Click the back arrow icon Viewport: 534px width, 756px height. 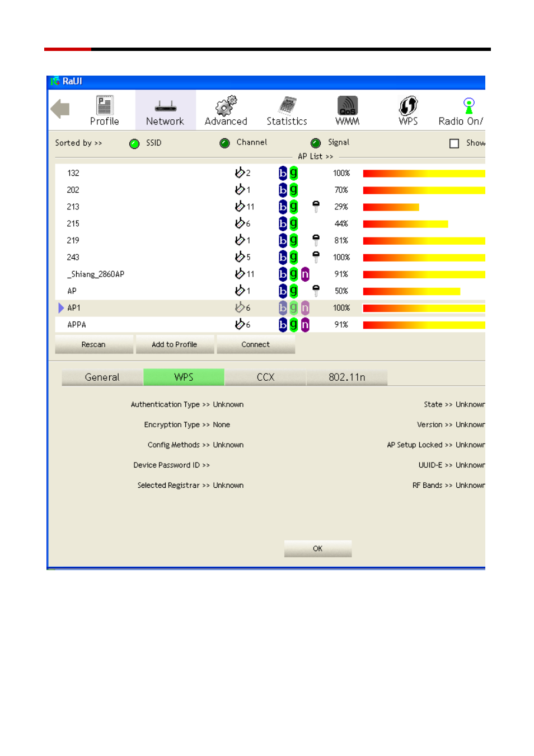60,109
